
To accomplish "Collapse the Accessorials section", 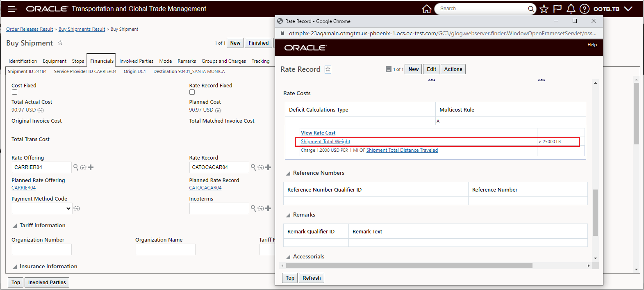I will tap(288, 257).
